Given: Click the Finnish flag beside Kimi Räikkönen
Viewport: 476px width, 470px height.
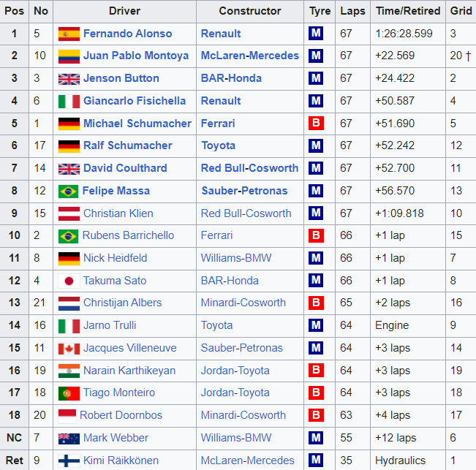Looking at the screenshot, I should point(69,460).
